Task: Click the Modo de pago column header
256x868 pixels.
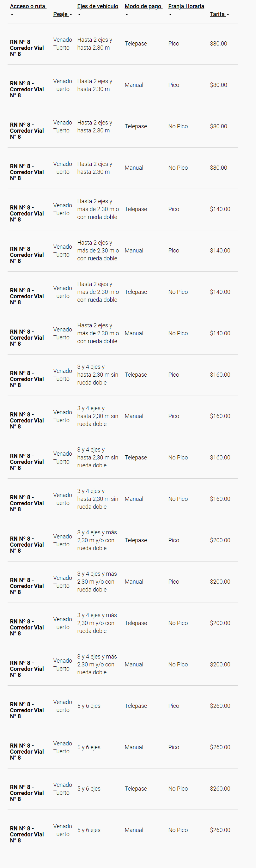Action: (143, 6)
